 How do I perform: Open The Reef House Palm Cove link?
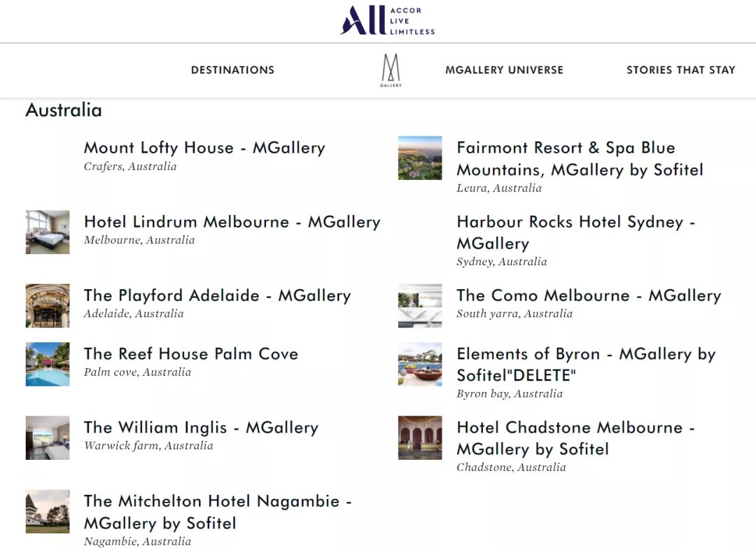[191, 353]
